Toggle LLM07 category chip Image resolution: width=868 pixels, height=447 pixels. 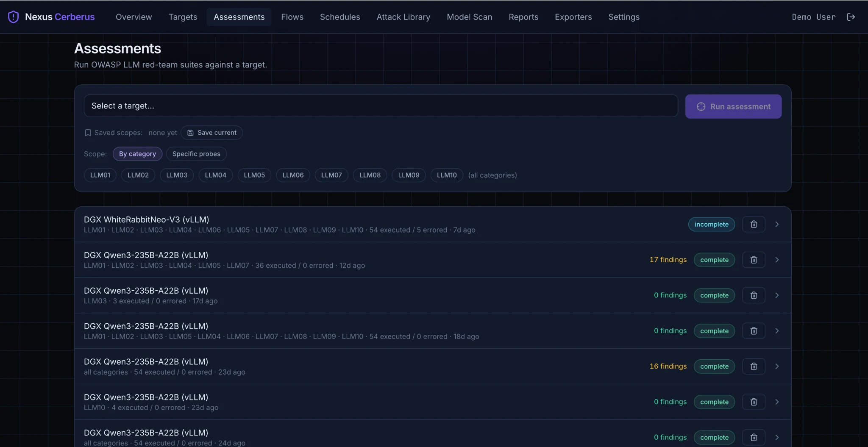[331, 175]
